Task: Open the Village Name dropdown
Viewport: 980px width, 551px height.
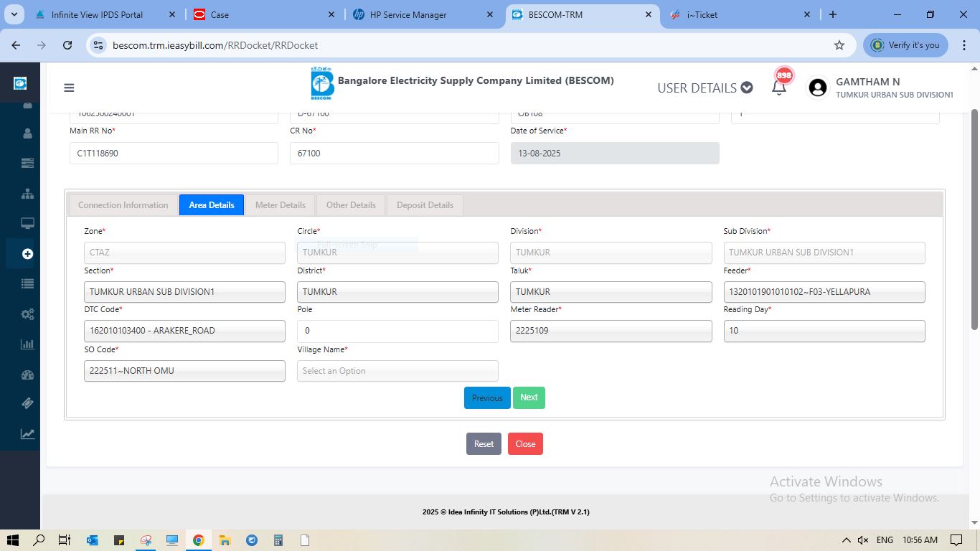Action: click(x=397, y=371)
